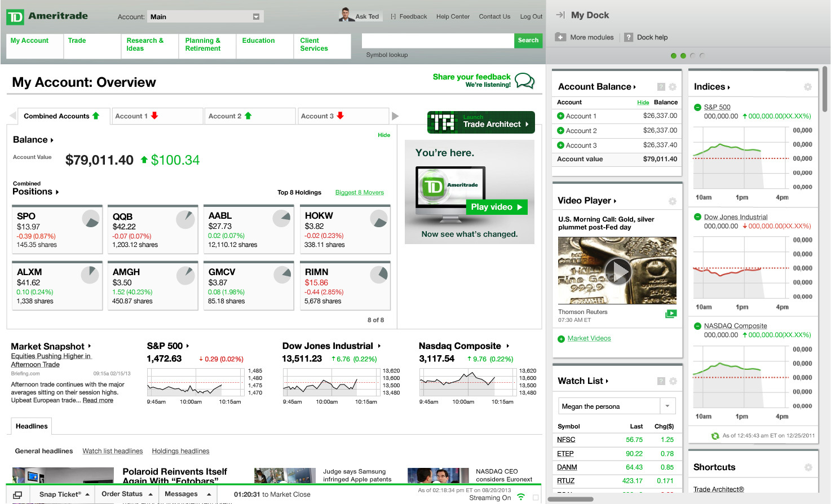831x504 pixels.
Task: Click the Symbol lookup search field
Action: pos(437,41)
